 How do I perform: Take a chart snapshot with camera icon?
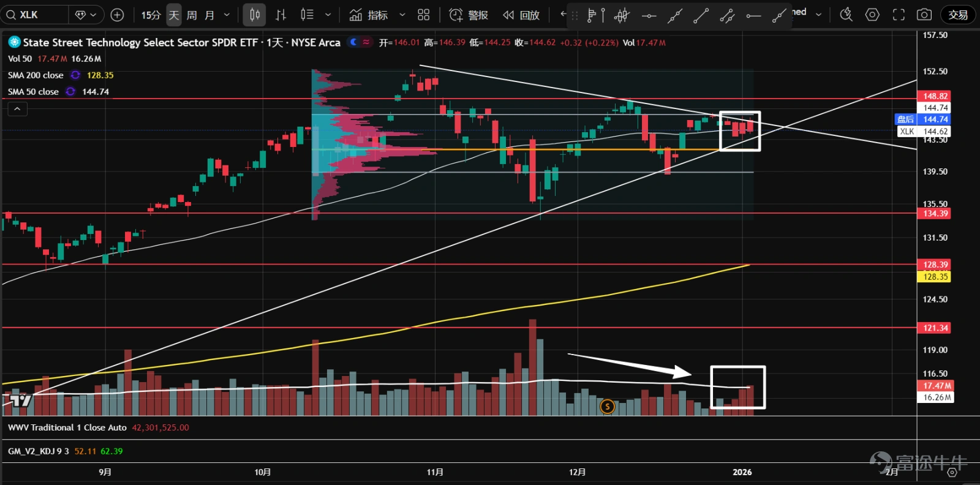[x=924, y=15]
